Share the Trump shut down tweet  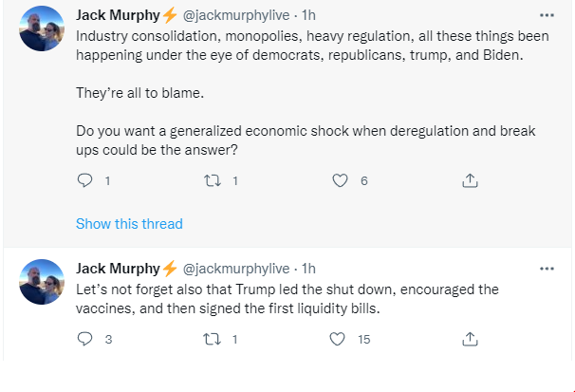[469, 338]
